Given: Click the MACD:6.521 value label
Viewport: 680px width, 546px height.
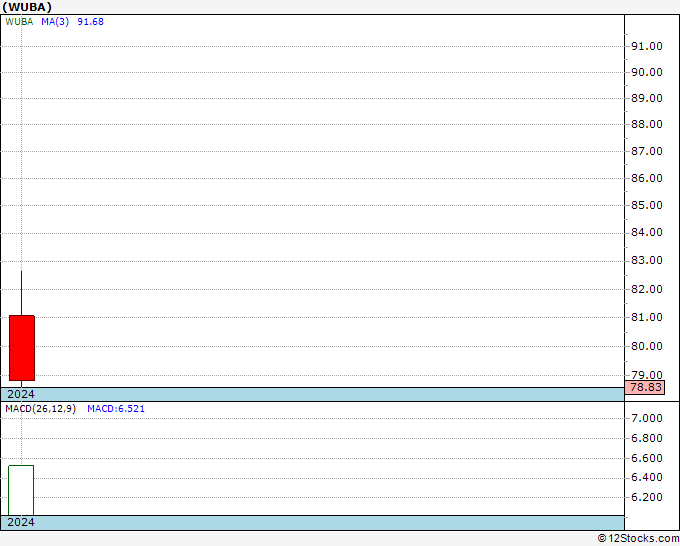Looking at the screenshot, I should coord(116,409).
